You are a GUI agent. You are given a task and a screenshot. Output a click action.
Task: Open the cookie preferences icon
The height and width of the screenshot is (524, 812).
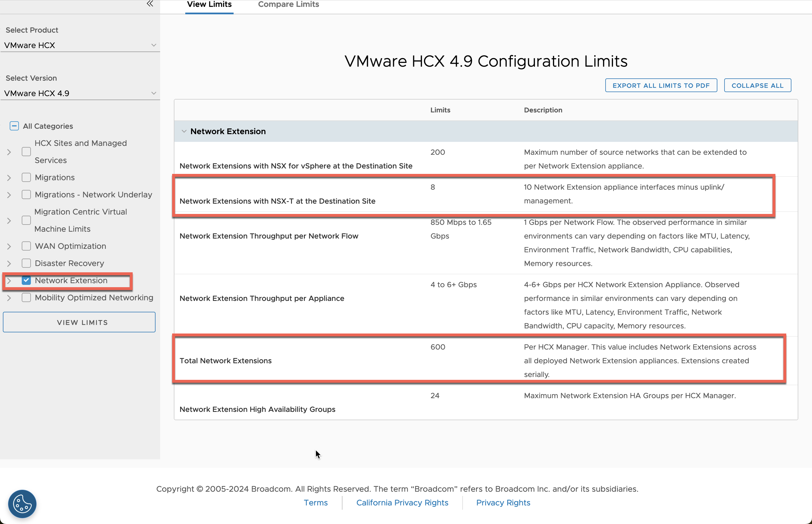[x=22, y=504]
